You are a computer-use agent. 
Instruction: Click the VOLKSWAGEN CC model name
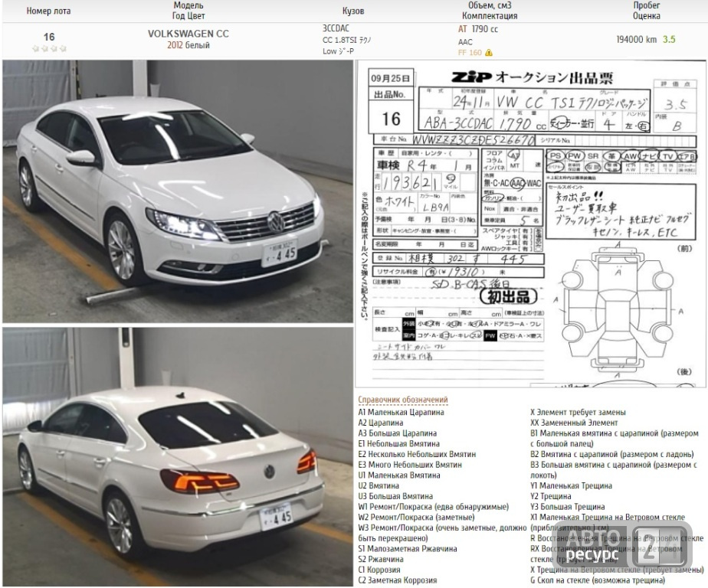(x=188, y=34)
